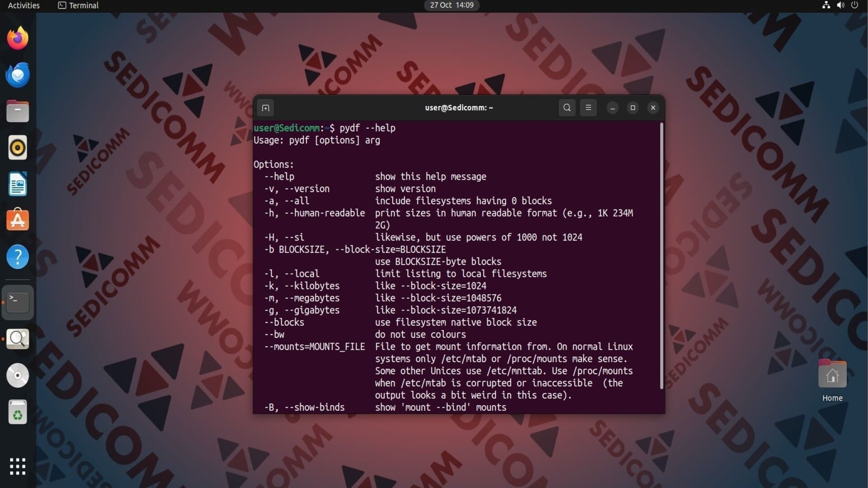Open the Home folder desktop icon
The image size is (868, 488).
pyautogui.click(x=832, y=380)
